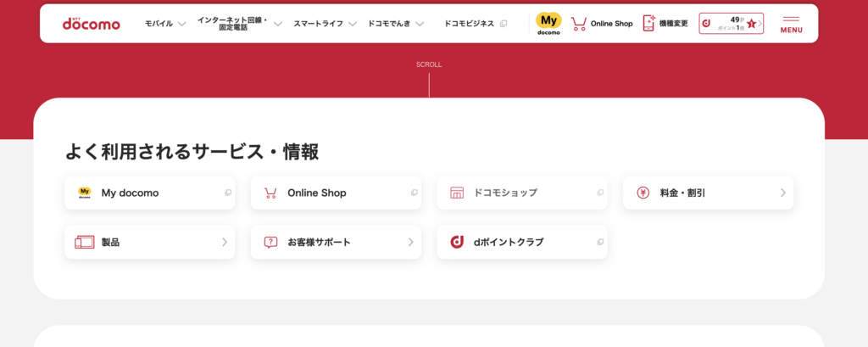Expand the スマートライフ dropdown

click(x=325, y=24)
